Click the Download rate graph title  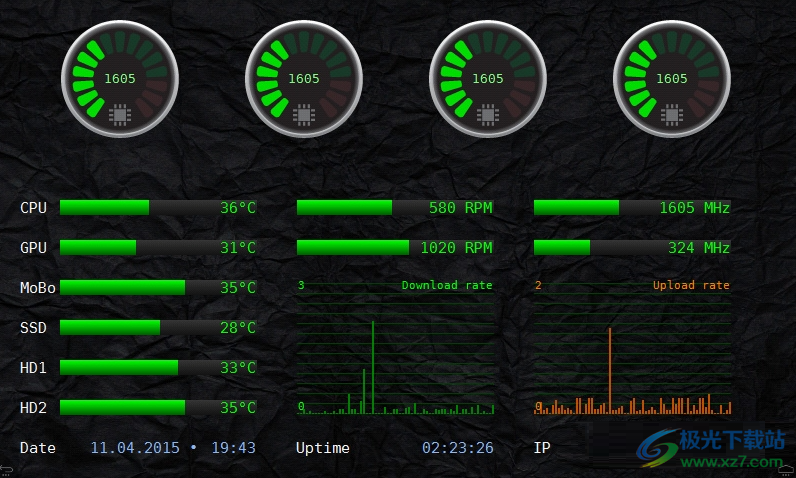click(x=447, y=285)
